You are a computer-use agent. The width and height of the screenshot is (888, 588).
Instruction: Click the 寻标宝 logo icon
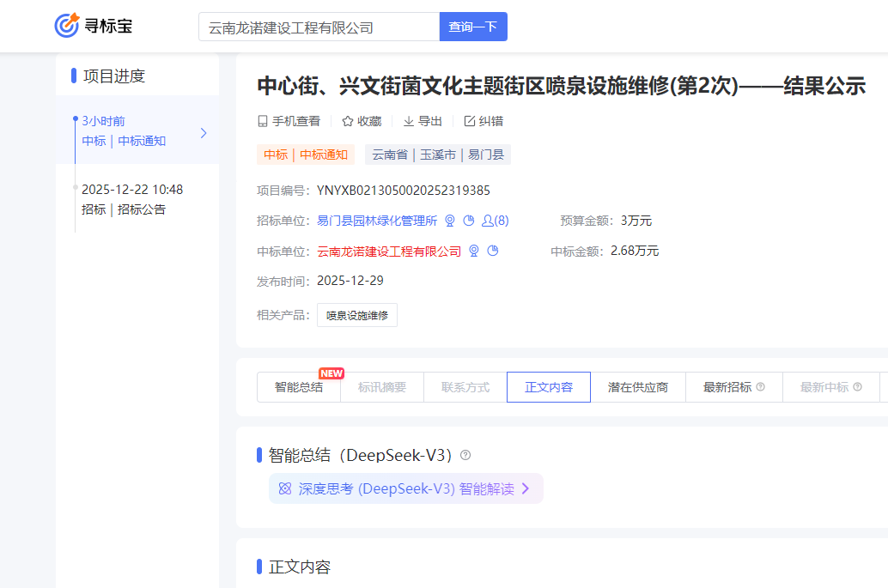pos(67,26)
